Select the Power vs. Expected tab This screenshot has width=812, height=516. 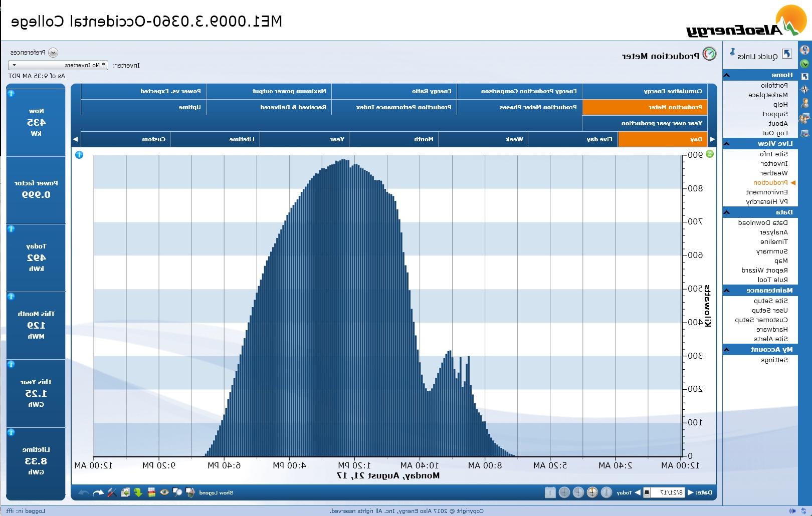[x=143, y=91]
